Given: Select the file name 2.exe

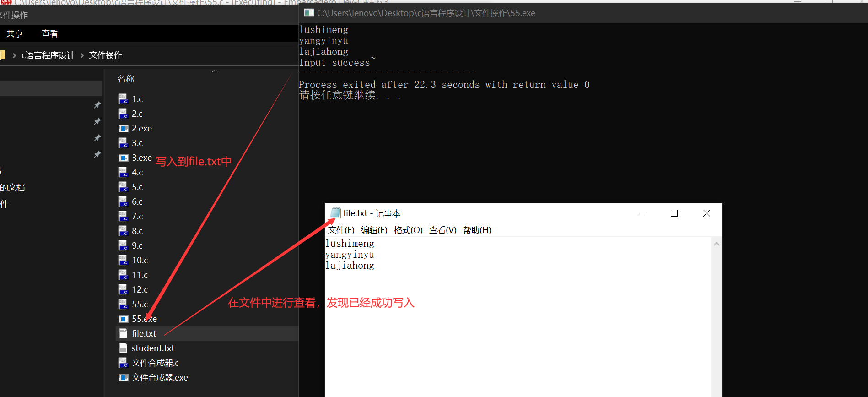Looking at the screenshot, I should 142,128.
